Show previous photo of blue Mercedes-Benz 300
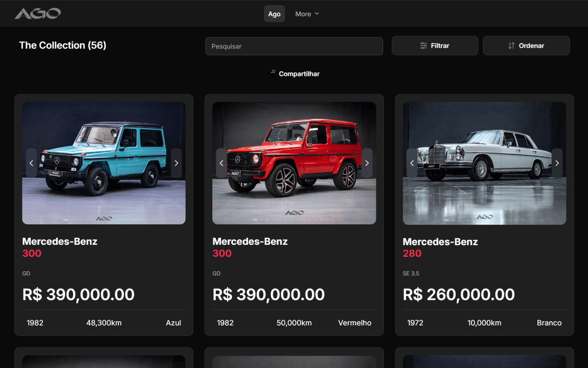This screenshot has height=368, width=588. point(31,163)
